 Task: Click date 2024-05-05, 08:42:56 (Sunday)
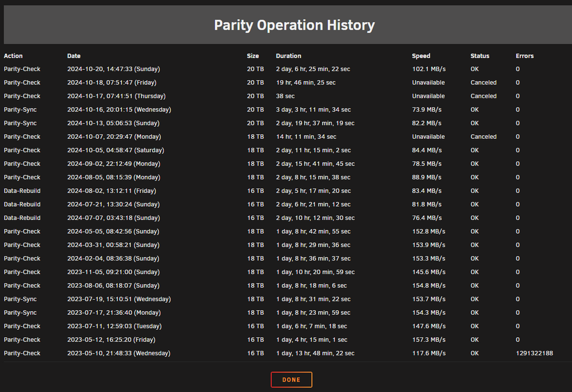click(113, 231)
